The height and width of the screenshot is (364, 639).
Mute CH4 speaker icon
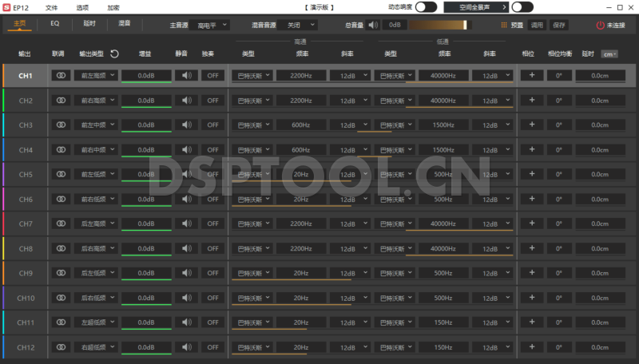(187, 149)
